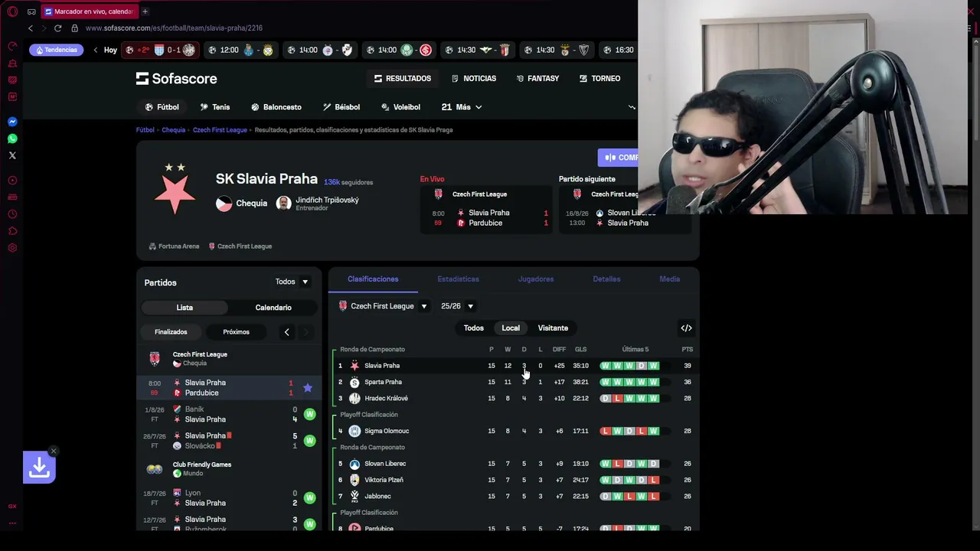Open the sidebar player icon
980x551 pixels.
[x=12, y=181]
